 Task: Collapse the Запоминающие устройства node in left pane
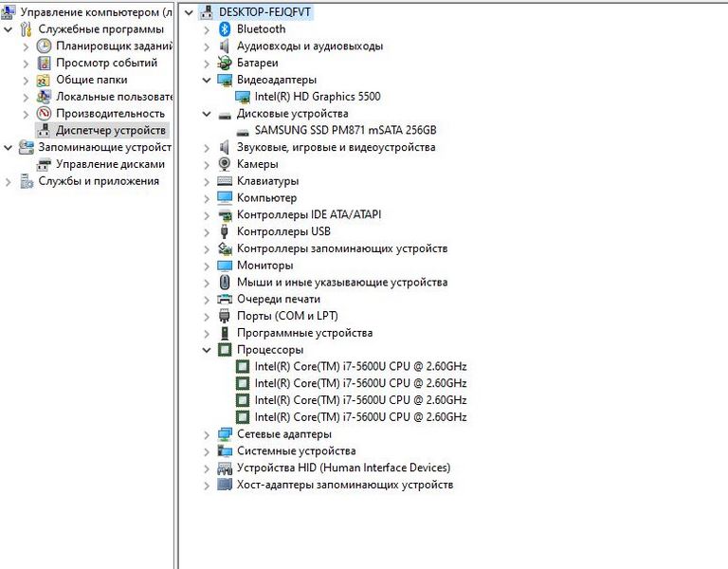(9, 148)
